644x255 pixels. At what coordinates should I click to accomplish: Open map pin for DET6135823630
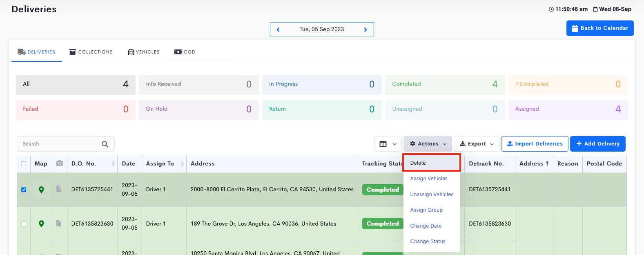[41, 224]
